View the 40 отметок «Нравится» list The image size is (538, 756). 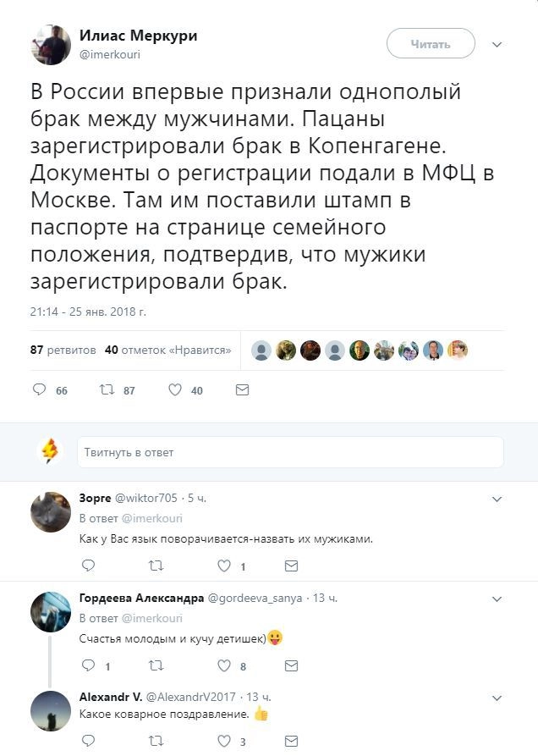167,350
